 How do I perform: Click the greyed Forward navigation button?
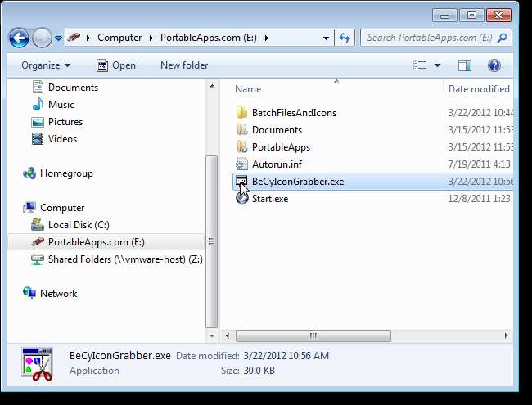[42, 38]
